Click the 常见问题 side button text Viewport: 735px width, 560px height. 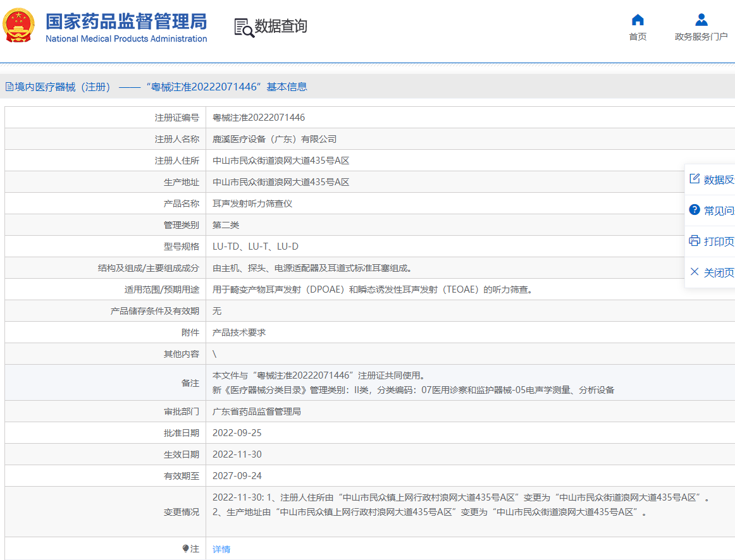(x=719, y=210)
